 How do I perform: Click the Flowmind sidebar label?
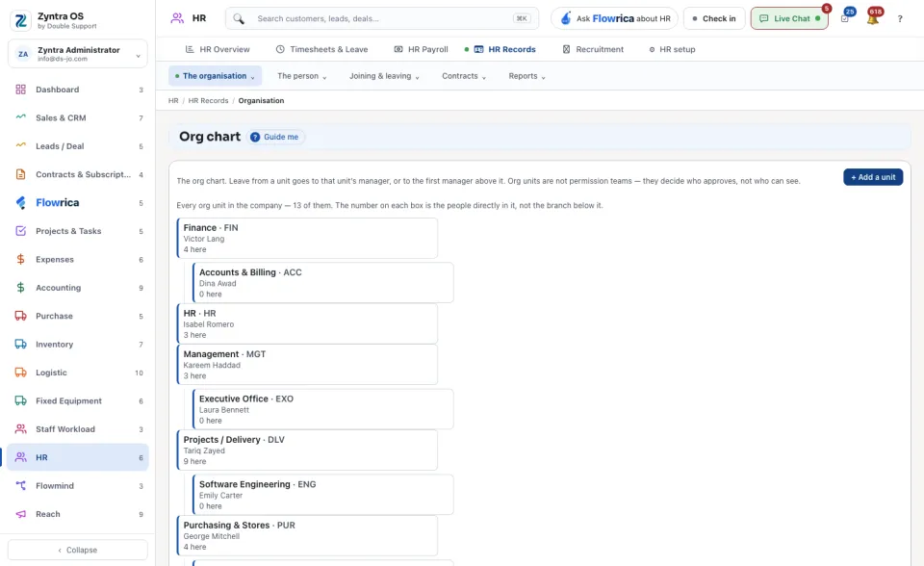[55, 486]
